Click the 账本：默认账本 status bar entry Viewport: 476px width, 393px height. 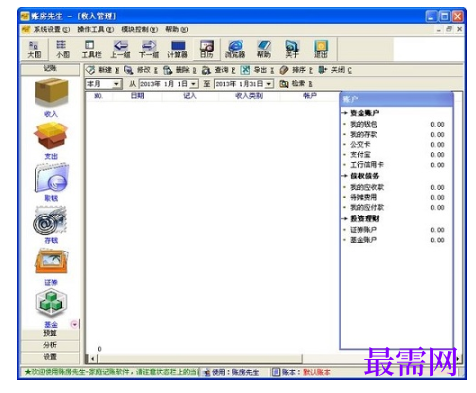[302, 372]
